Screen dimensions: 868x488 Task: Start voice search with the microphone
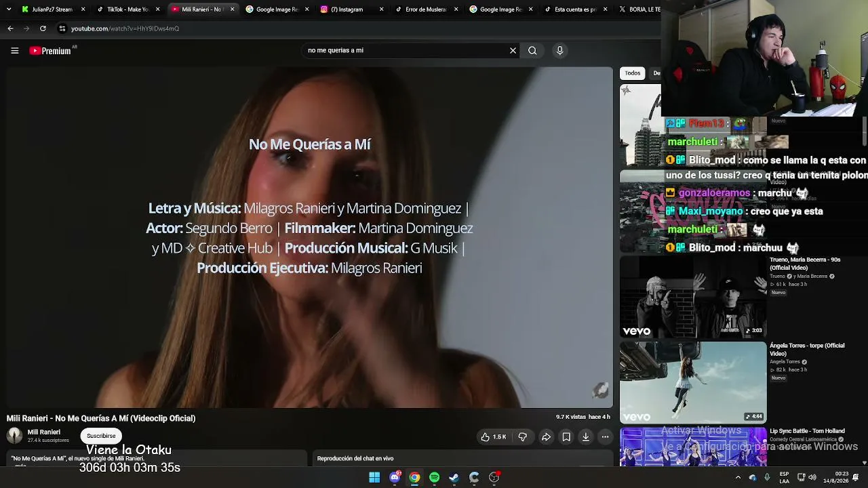click(559, 50)
